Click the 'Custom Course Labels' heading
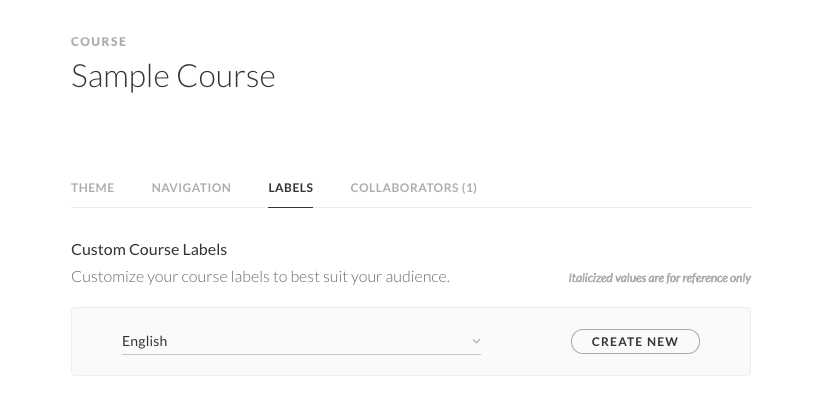823x405 pixels. pyautogui.click(x=149, y=249)
